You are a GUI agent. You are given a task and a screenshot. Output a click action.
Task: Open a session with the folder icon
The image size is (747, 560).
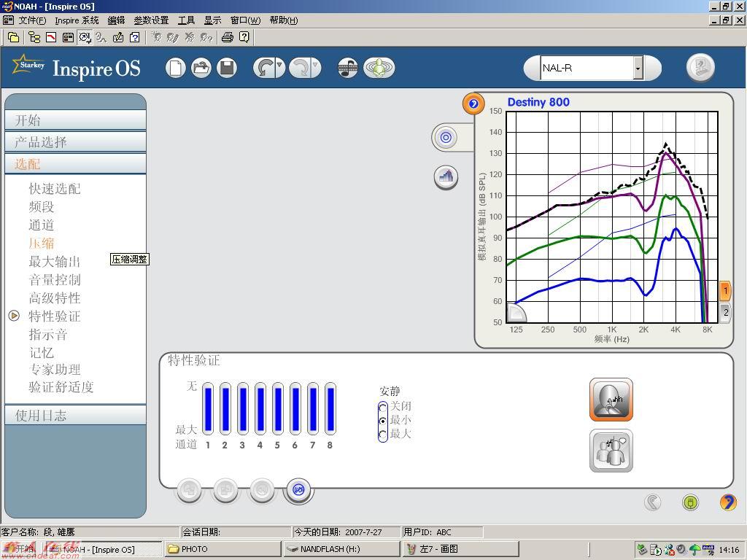tap(201, 68)
